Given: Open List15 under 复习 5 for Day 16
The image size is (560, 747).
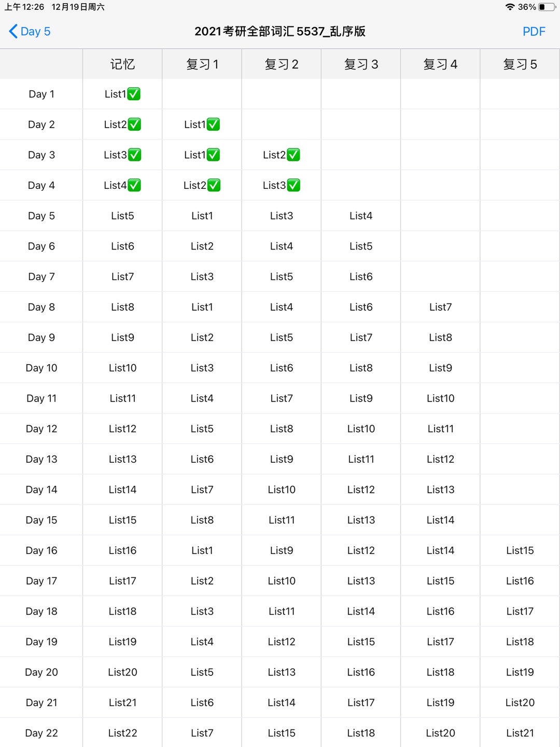Looking at the screenshot, I should pyautogui.click(x=520, y=550).
